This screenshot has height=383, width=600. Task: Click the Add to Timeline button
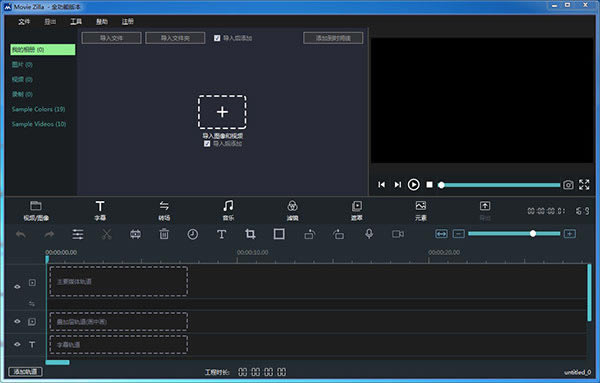click(333, 38)
